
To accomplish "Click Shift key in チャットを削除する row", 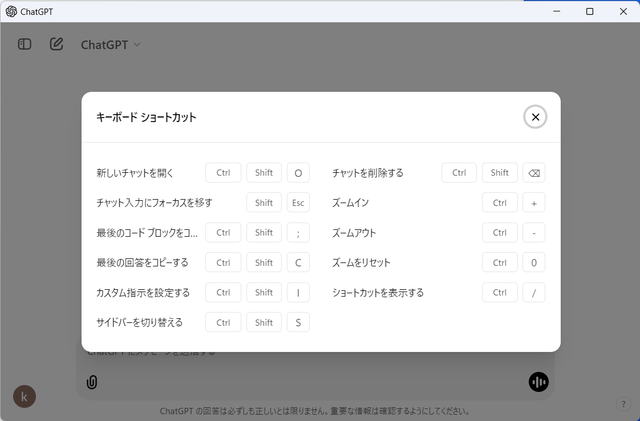I will [500, 173].
